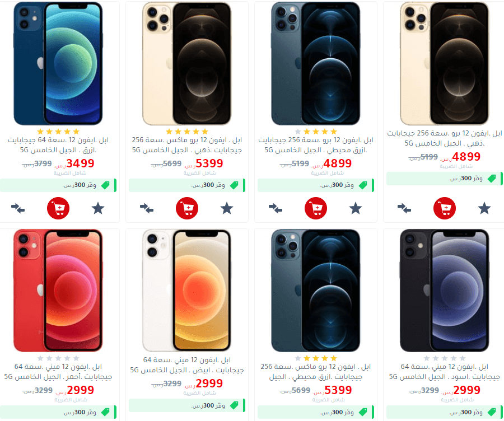This screenshot has width=504, height=421.
Task: Open the black iPhone 12 mini product title
Action: (x=445, y=372)
